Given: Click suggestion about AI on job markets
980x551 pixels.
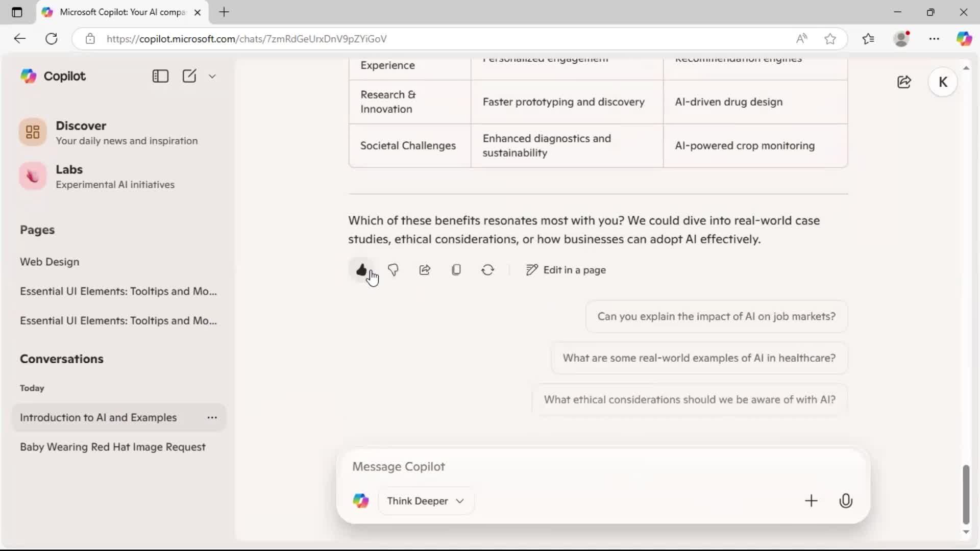Looking at the screenshot, I should click(717, 316).
